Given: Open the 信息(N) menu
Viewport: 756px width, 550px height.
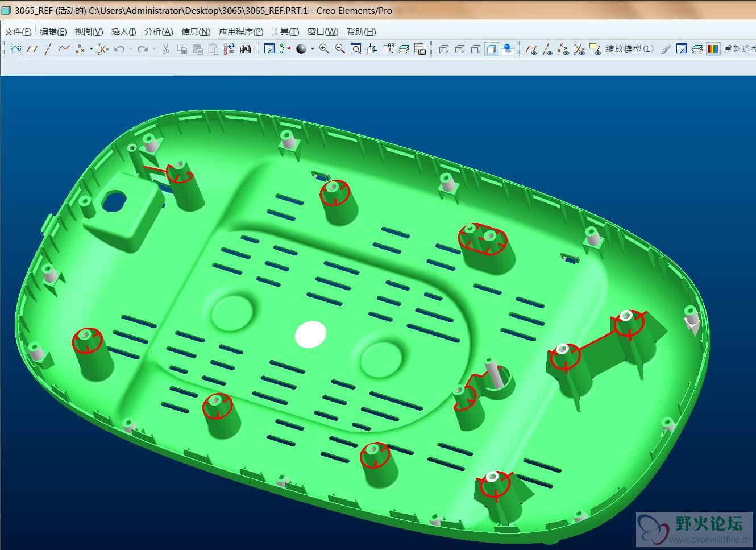Looking at the screenshot, I should click(x=196, y=32).
